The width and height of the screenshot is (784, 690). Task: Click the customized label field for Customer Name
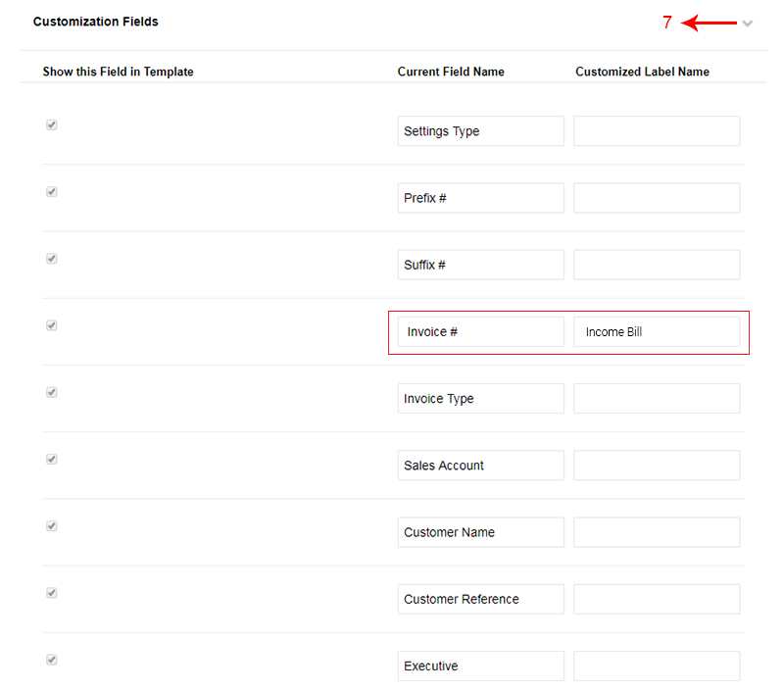coord(657,532)
